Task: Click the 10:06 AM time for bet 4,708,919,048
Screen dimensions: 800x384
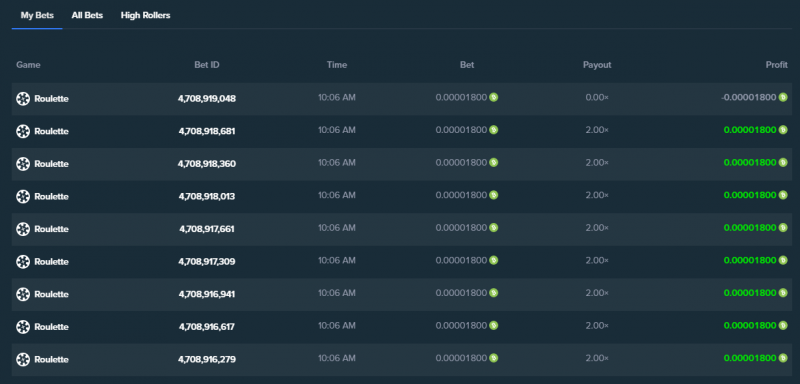Action: coord(337,97)
